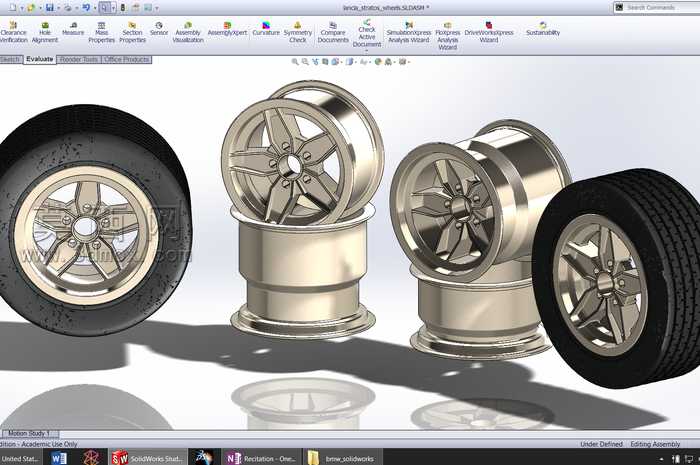The image size is (700, 465).
Task: Switch to the Sketch tab
Action: 11,59
